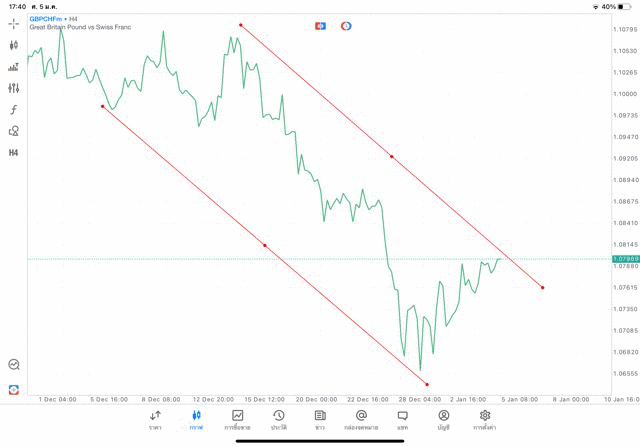
Task: Switch to the การซื้อขาย (Trade) tab
Action: (x=238, y=420)
